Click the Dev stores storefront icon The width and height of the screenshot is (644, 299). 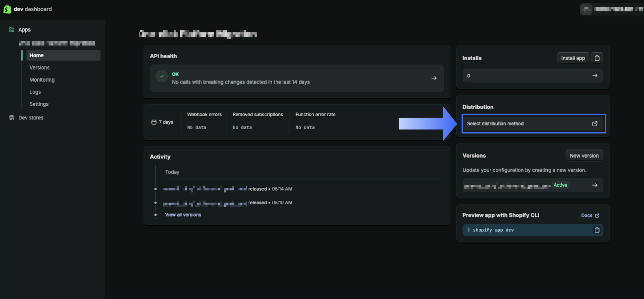tap(11, 118)
